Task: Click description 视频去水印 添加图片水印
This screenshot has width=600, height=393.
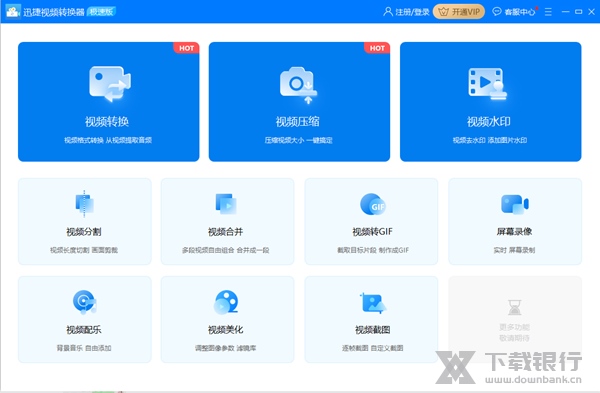Action: [x=490, y=140]
